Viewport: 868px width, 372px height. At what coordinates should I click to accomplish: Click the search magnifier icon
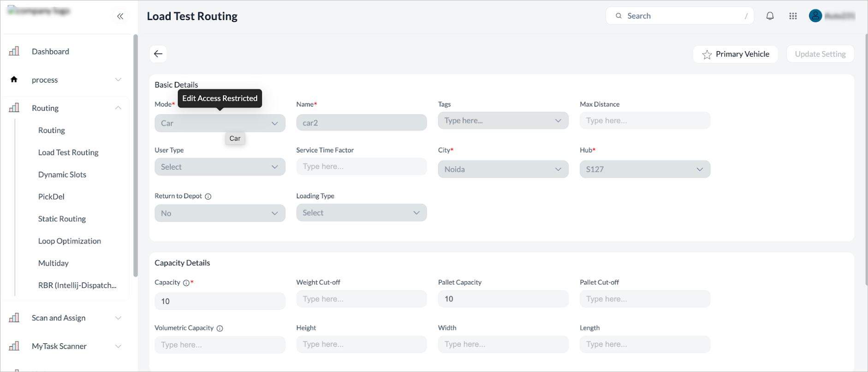[x=619, y=16]
